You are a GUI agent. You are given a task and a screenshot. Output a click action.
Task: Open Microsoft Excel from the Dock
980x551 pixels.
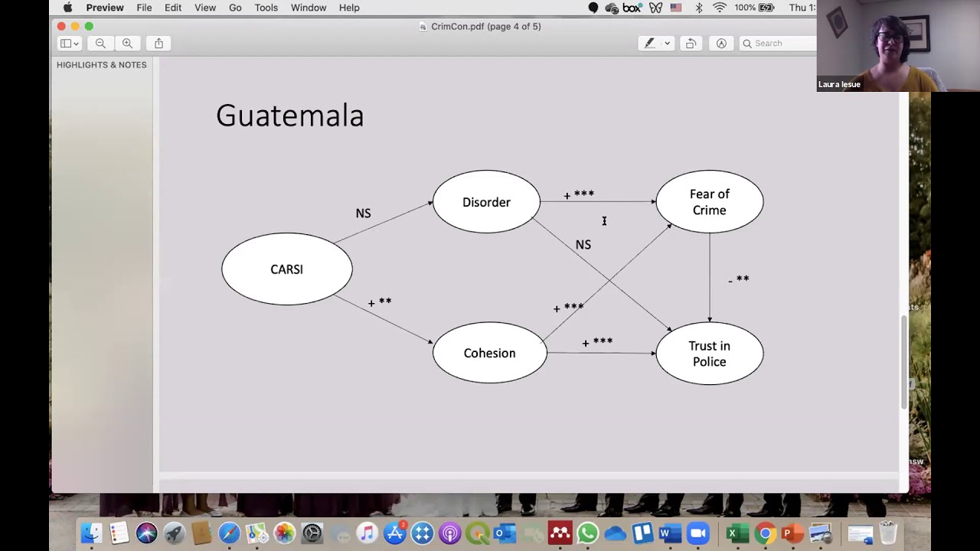[x=737, y=533]
